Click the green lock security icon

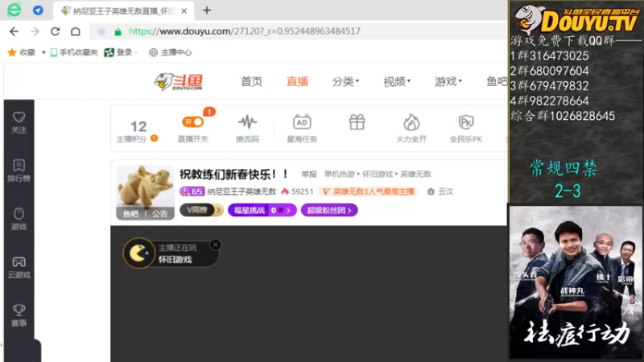(x=118, y=31)
